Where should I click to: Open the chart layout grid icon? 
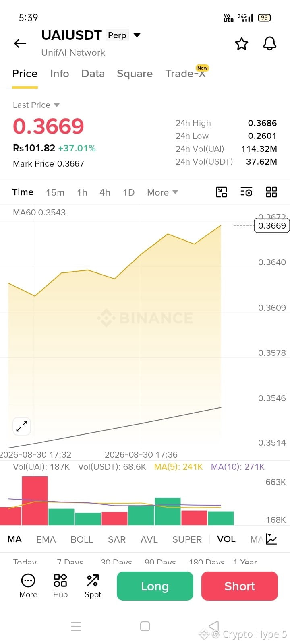click(x=271, y=192)
